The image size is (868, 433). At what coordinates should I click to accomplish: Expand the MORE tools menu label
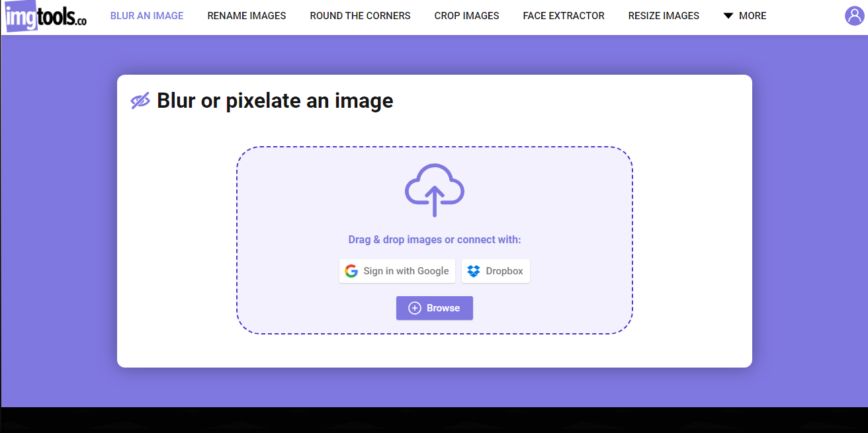coord(753,16)
